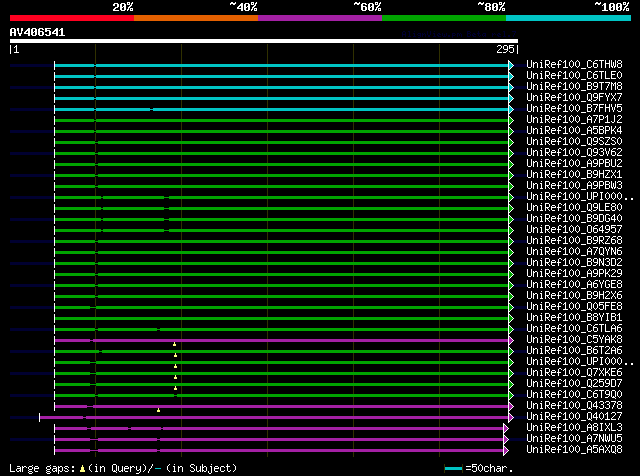The height and width of the screenshot is (476, 640).
Task: Select the UniRef100_A7P1J2 label
Action: pyautogui.click(x=574, y=119)
